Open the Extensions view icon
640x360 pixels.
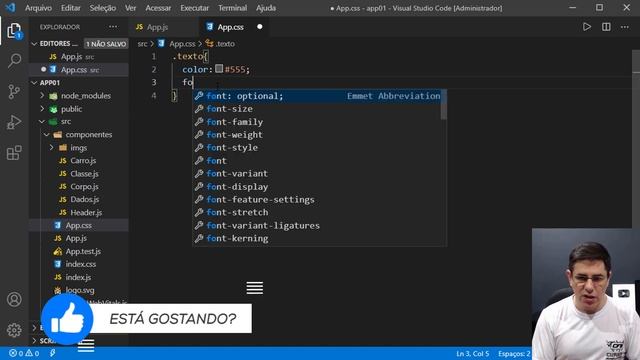[14, 153]
